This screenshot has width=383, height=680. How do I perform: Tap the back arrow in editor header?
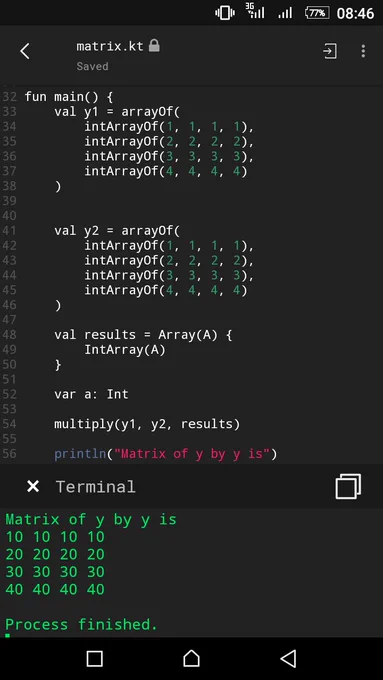pos(25,51)
